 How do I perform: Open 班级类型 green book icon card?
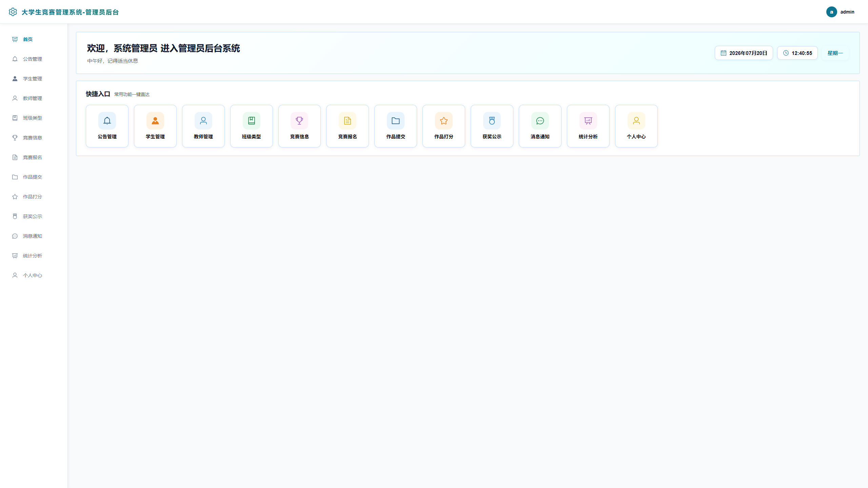252,126
